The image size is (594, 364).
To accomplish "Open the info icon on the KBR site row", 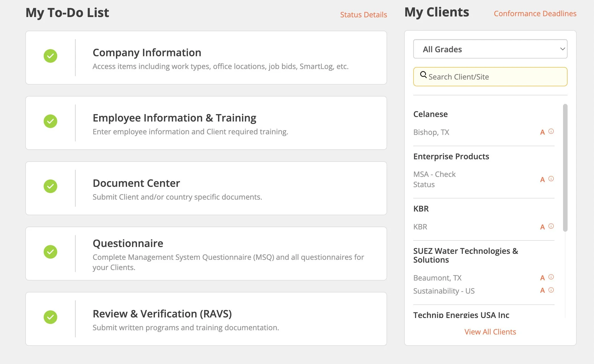I will (x=551, y=226).
